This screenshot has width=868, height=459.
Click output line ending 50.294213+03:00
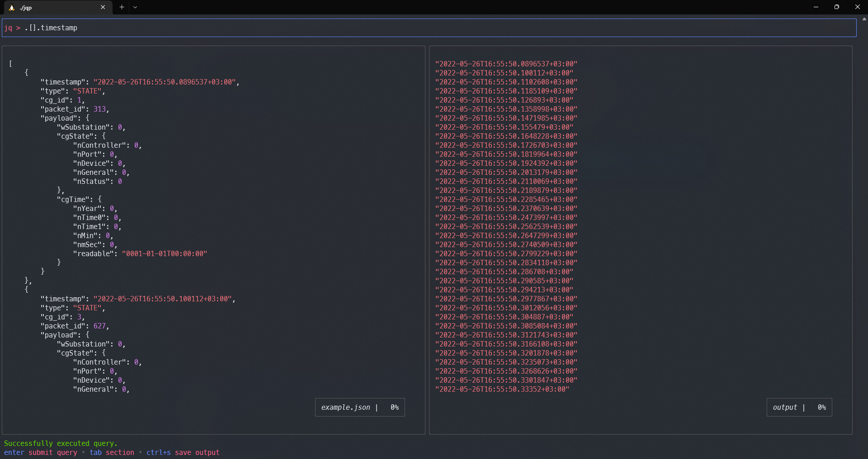coord(504,290)
